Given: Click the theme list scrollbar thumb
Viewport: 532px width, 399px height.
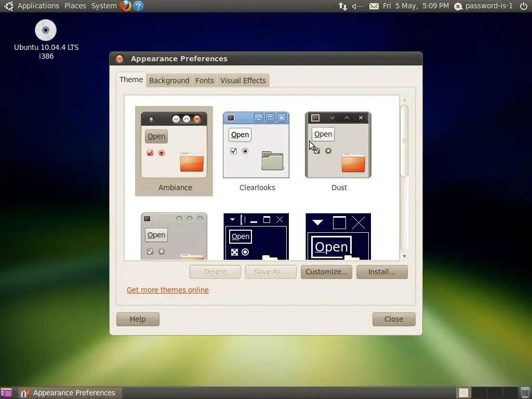Looking at the screenshot, I should pyautogui.click(x=404, y=141).
